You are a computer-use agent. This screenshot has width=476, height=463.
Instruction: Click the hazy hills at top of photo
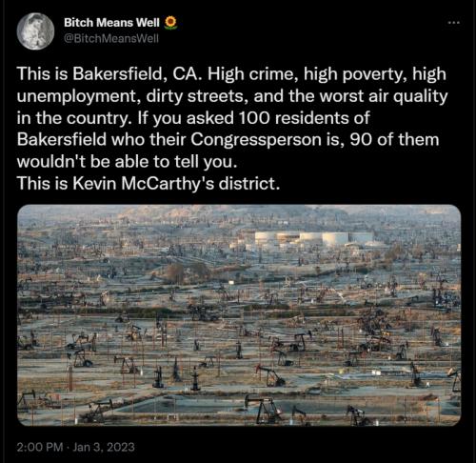[239, 212]
